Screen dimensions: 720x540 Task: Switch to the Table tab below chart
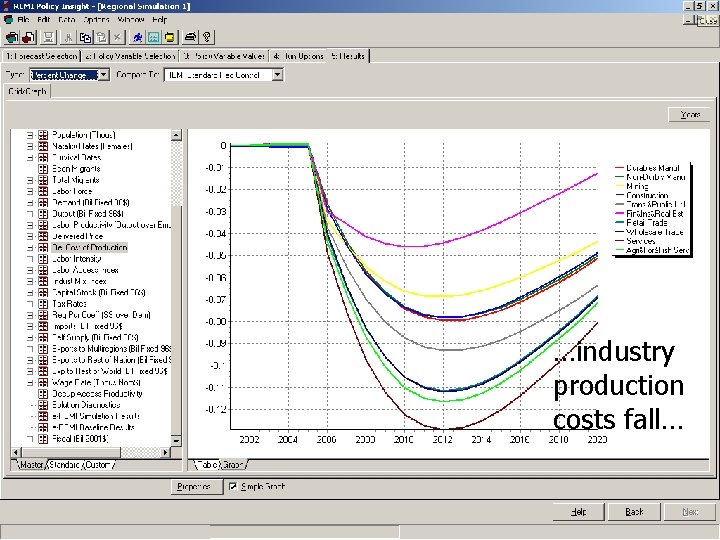click(x=207, y=465)
